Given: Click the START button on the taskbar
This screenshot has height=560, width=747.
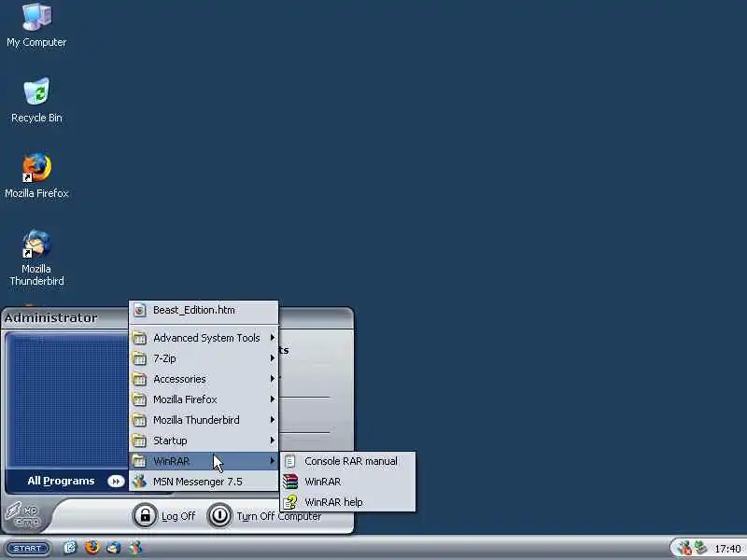Looking at the screenshot, I should (28, 548).
